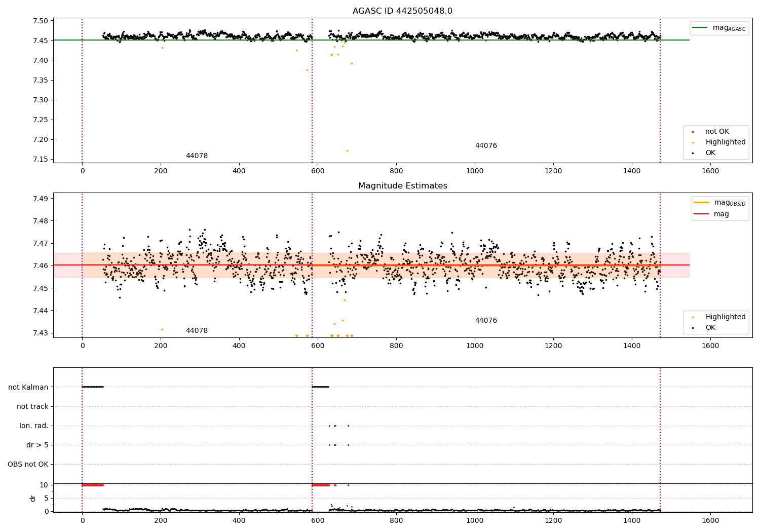This screenshot has width=760, height=532.
Task: Click the 'Highlighted' entry in top plot legend
Action: click(x=725, y=142)
